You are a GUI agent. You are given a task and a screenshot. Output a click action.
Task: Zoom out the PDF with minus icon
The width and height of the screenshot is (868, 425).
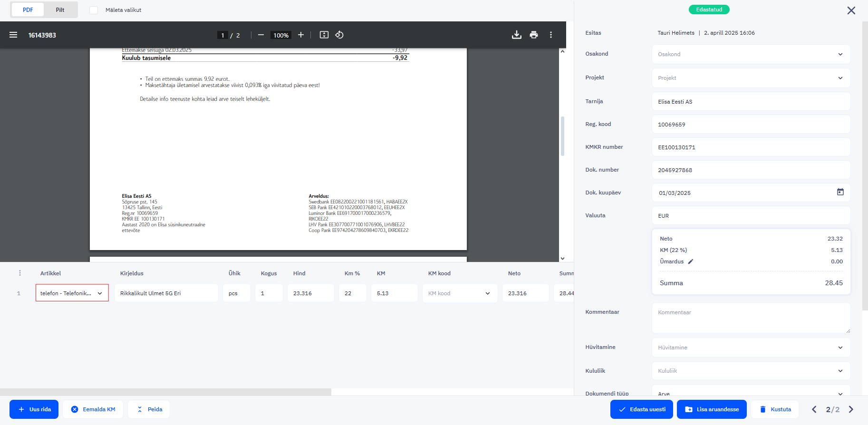(261, 35)
